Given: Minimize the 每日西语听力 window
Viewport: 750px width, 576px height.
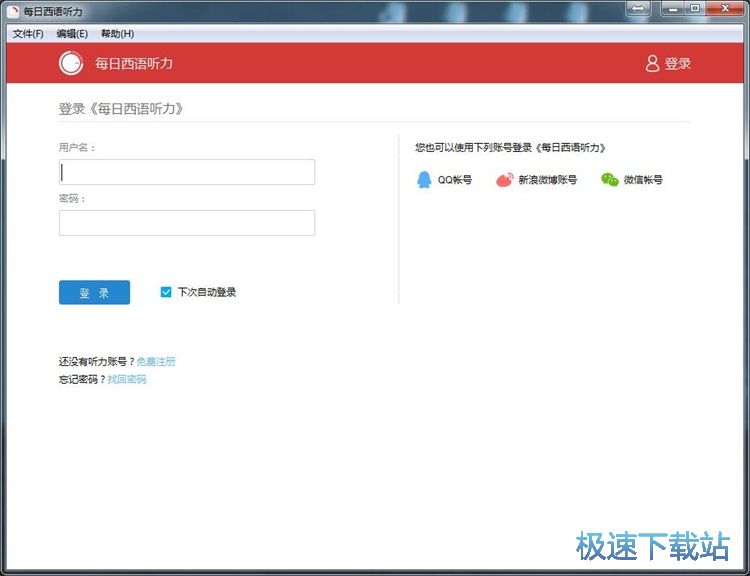Looking at the screenshot, I should [673, 9].
